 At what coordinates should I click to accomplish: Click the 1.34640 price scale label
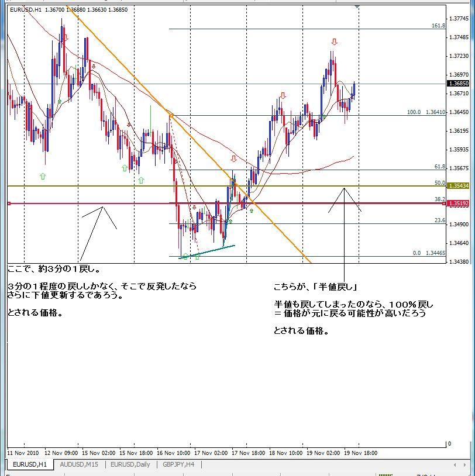click(x=459, y=243)
